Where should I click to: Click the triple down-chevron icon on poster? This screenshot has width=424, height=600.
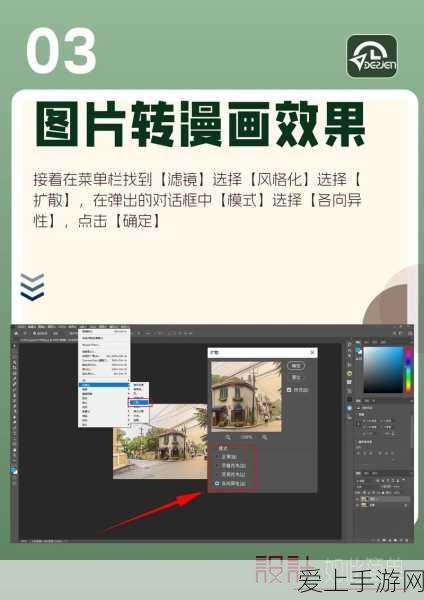tap(32, 287)
